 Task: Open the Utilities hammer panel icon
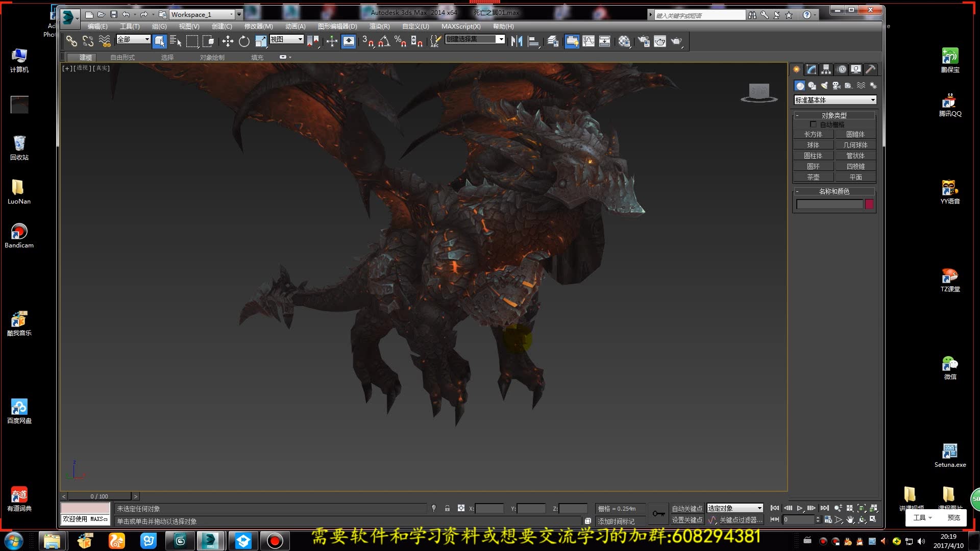[871, 69]
